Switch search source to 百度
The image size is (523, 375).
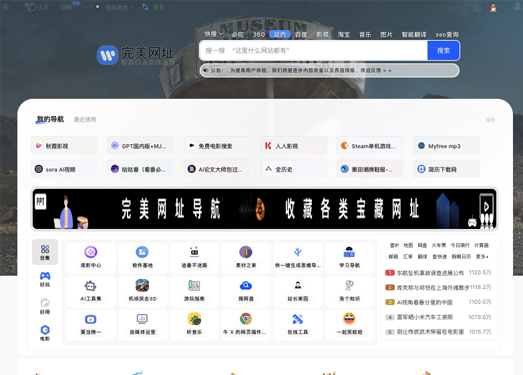pyautogui.click(x=301, y=34)
